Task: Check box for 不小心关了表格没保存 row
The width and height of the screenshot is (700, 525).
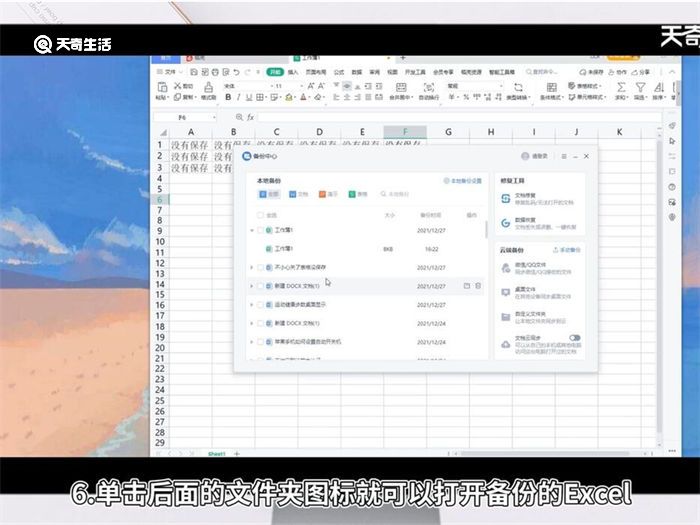Action: (260, 267)
